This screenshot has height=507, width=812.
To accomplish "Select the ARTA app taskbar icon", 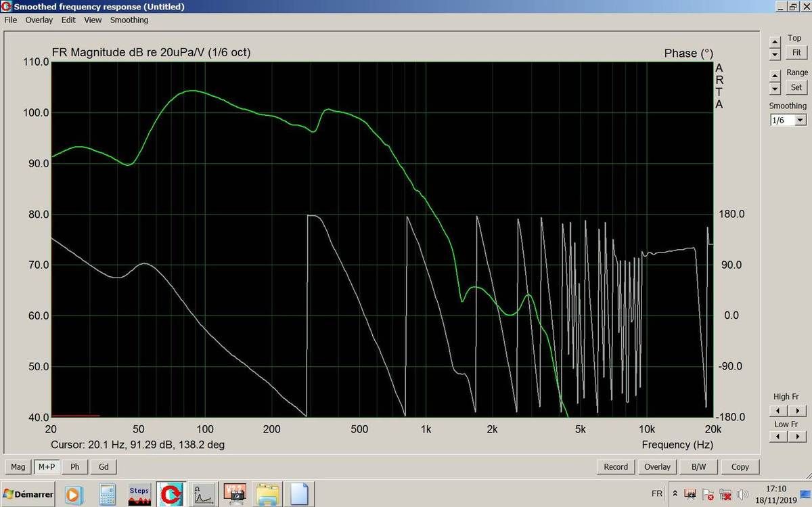I will tap(171, 494).
